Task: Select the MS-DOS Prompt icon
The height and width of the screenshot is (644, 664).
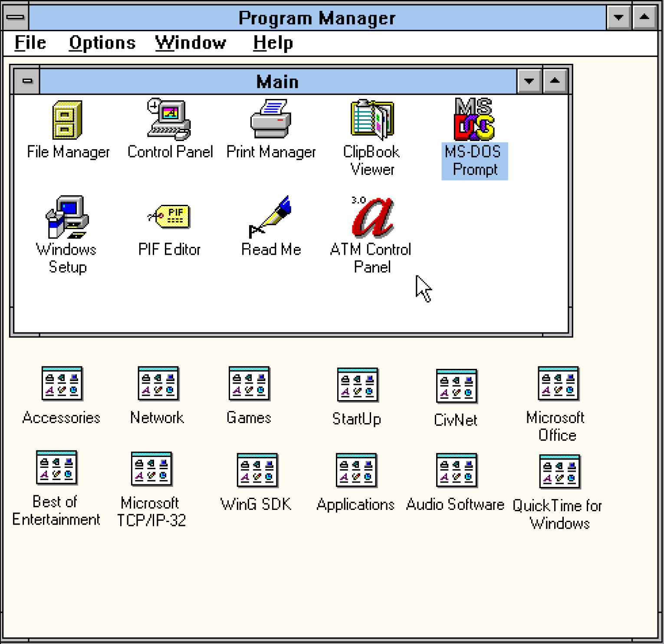Action: (x=474, y=119)
